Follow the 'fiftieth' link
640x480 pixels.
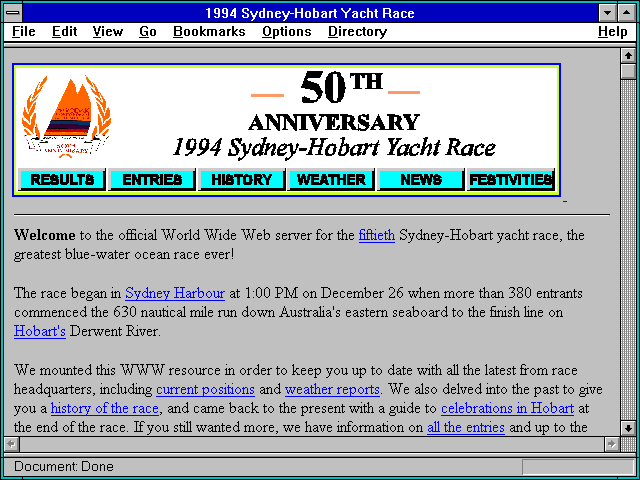(x=377, y=236)
